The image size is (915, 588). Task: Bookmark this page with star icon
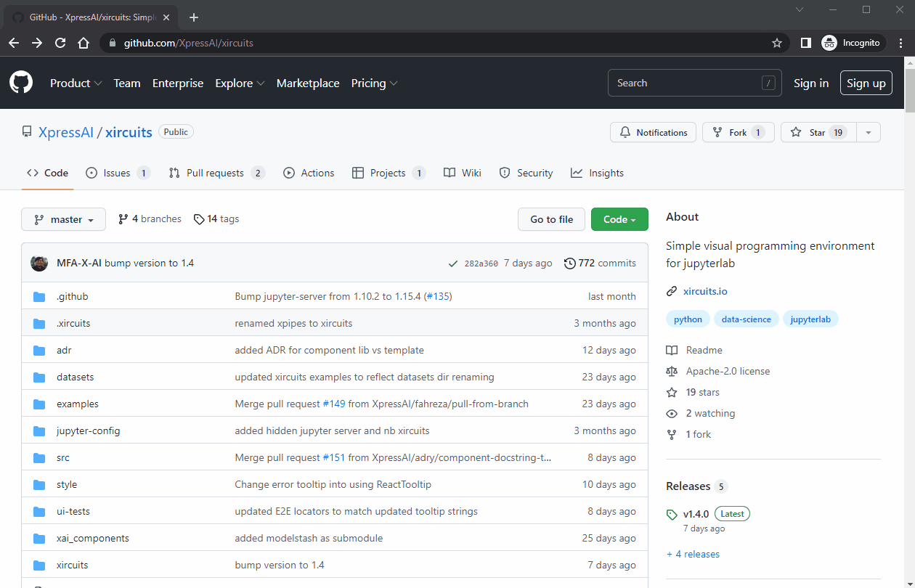click(777, 43)
